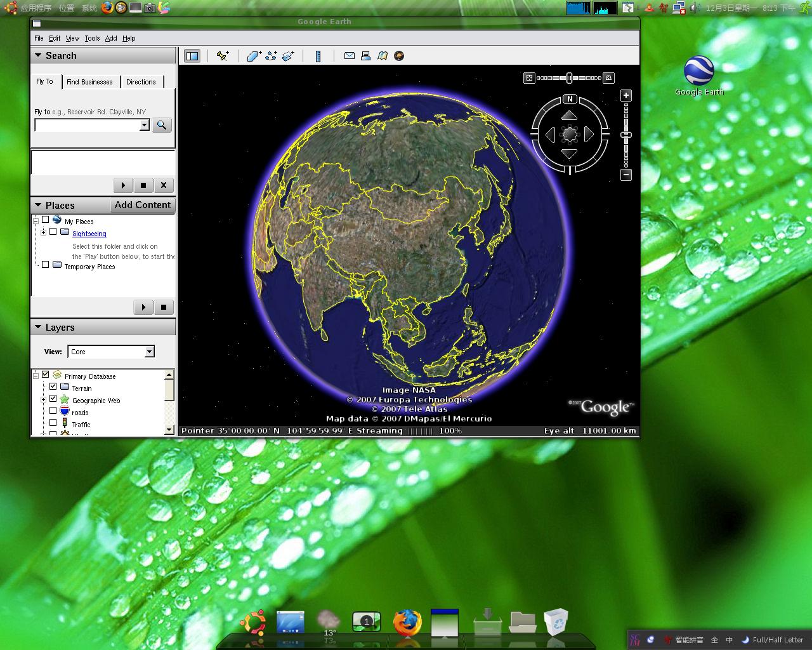Screen dimensions: 812x650
Task: Stop the Places tour
Action: click(164, 307)
